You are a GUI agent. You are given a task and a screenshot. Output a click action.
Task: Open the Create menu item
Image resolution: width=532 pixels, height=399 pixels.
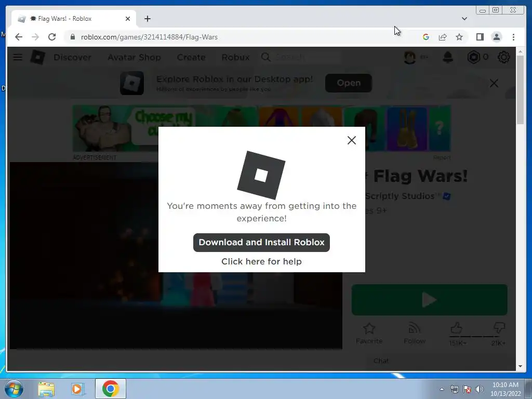[x=191, y=57]
